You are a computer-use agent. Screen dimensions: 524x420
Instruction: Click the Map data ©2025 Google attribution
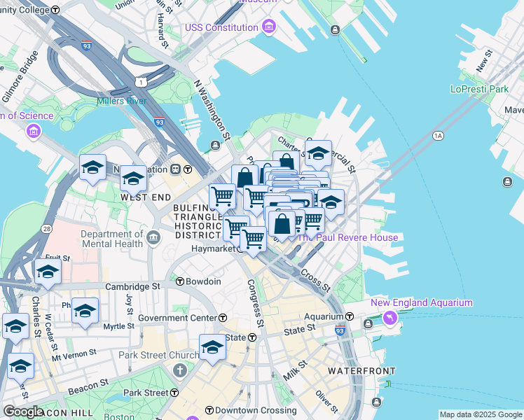click(x=481, y=414)
